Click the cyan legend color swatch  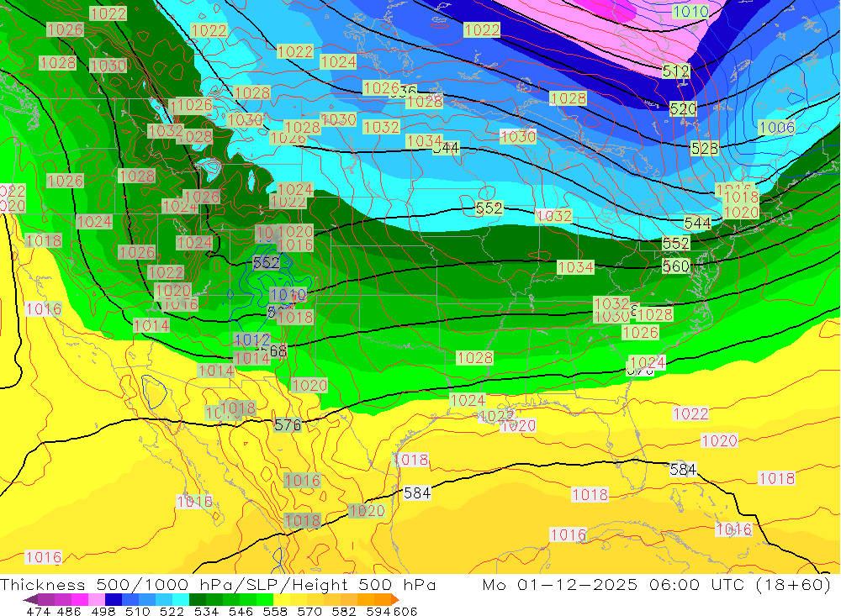point(181,599)
